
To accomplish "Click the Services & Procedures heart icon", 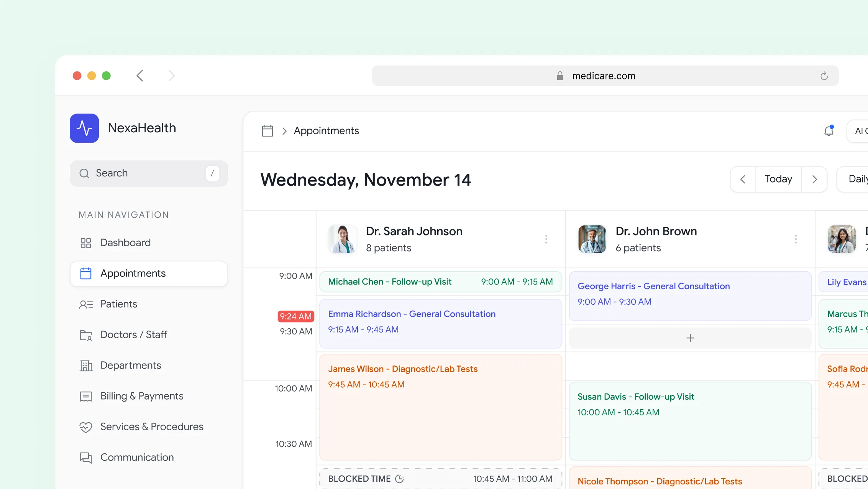I will pyautogui.click(x=86, y=427).
